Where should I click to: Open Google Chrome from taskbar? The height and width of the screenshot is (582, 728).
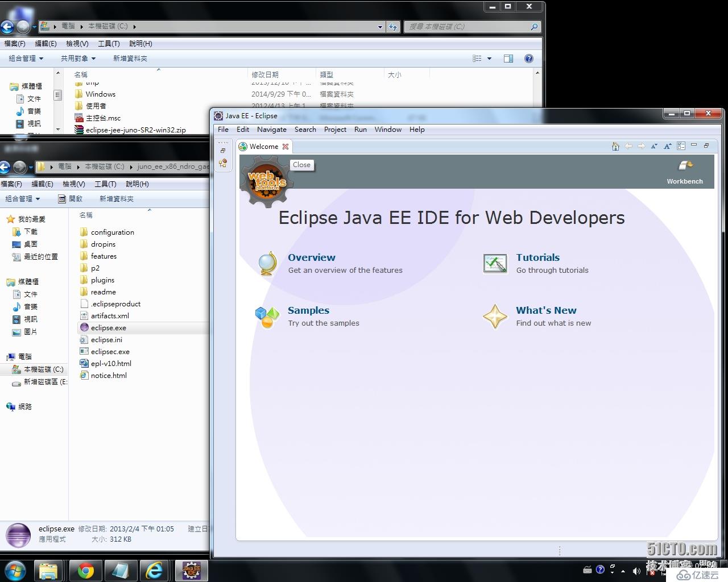pyautogui.click(x=86, y=570)
